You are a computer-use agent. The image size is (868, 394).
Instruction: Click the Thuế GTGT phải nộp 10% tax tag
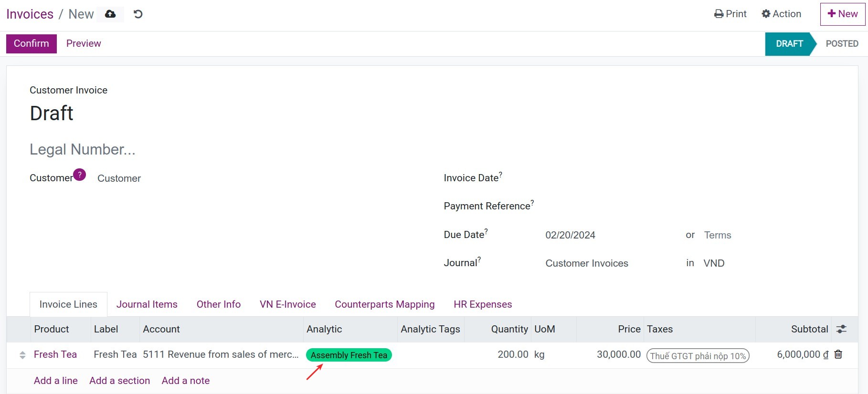tap(698, 356)
